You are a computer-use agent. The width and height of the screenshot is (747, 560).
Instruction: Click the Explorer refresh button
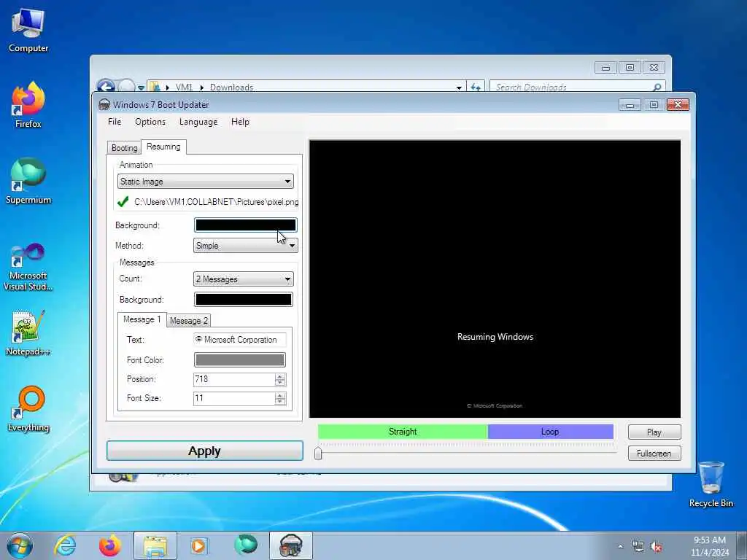(476, 87)
